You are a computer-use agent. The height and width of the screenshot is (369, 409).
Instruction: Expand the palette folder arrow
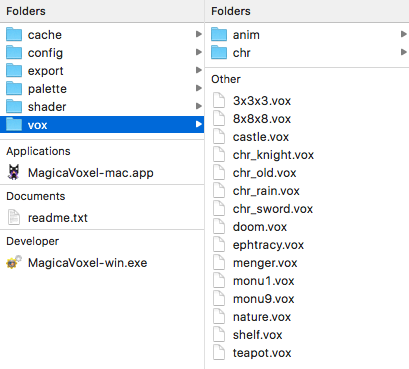(x=199, y=88)
